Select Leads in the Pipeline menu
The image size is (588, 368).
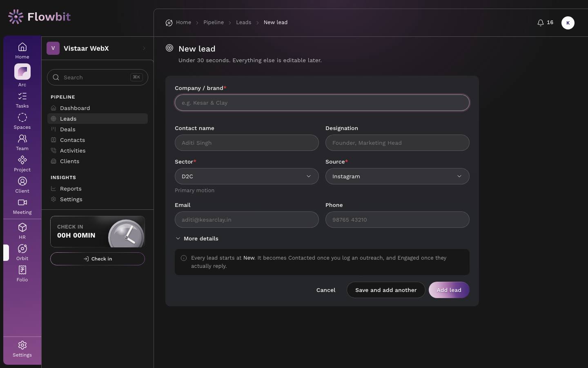point(98,119)
